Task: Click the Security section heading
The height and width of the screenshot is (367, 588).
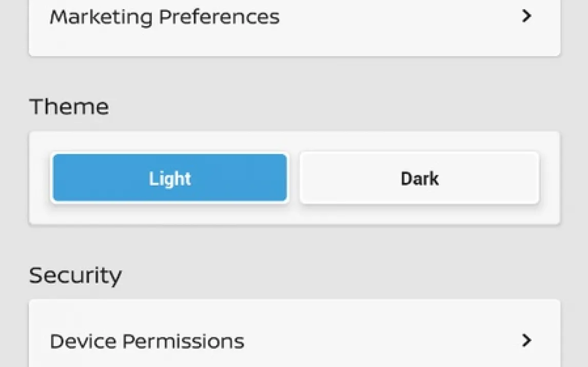Action: coord(75,275)
